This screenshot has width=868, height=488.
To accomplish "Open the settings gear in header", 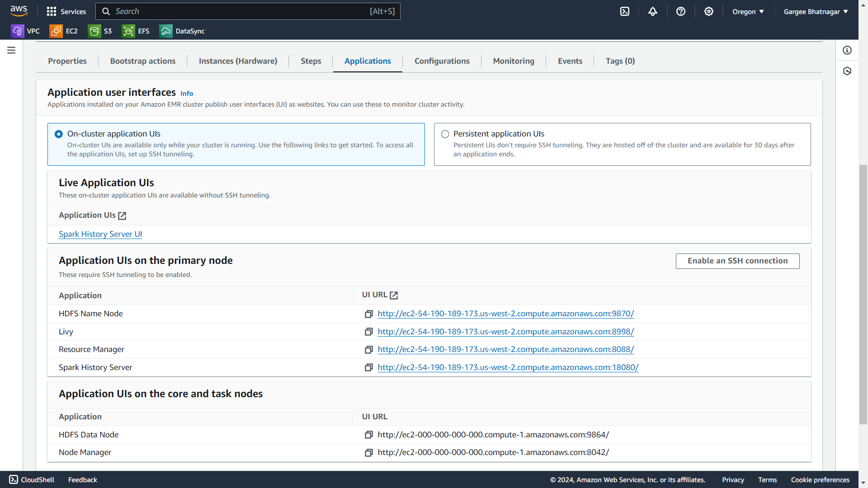I will 709,12.
